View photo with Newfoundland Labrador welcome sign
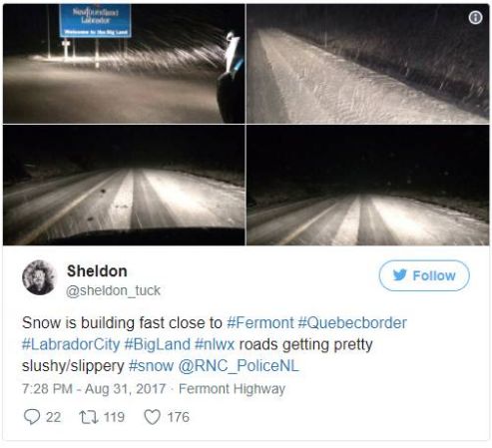Image resolution: width=492 pixels, height=448 pixels. coord(124,64)
